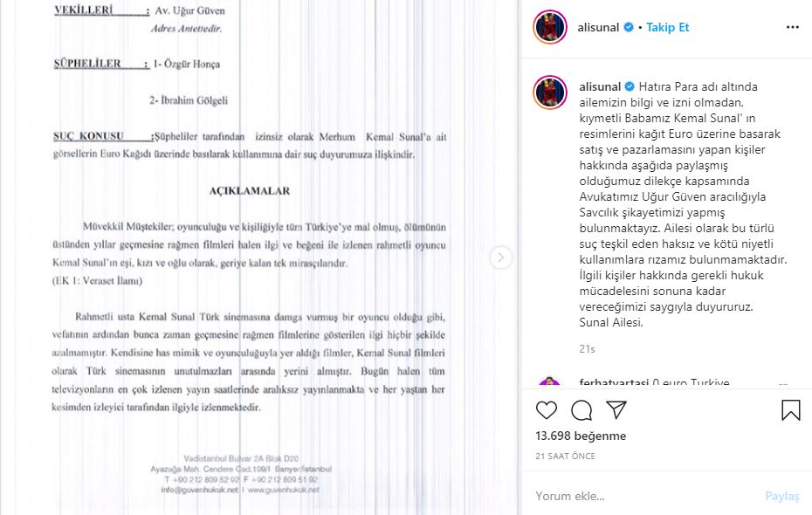Click the 21s caption timestamp
Image resolution: width=812 pixels, height=515 pixels.
(587, 349)
